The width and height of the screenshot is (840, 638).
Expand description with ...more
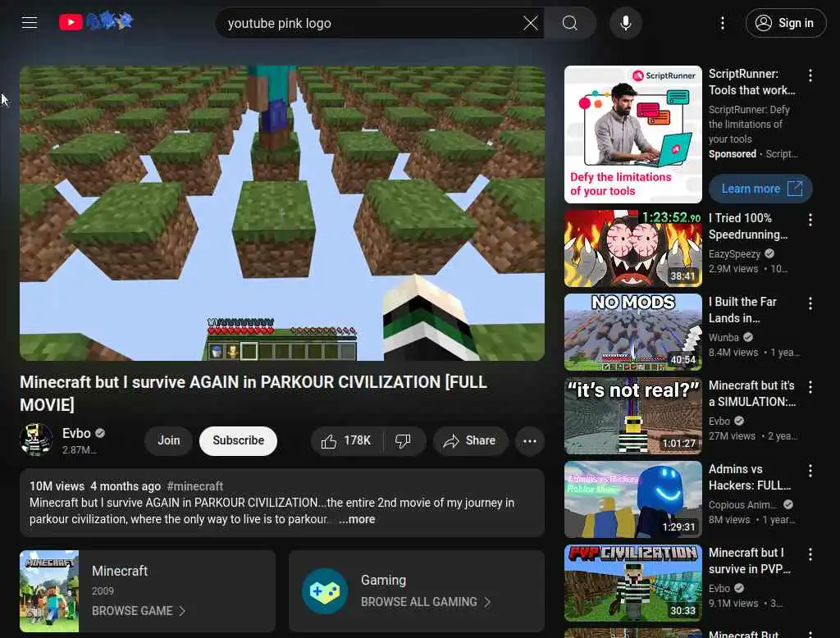(x=357, y=519)
